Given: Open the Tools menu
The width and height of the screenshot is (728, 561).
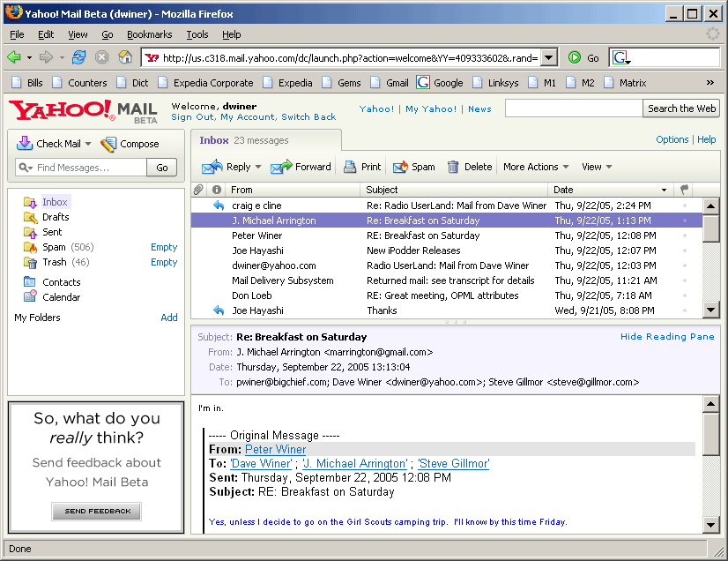Looking at the screenshot, I should (x=197, y=34).
